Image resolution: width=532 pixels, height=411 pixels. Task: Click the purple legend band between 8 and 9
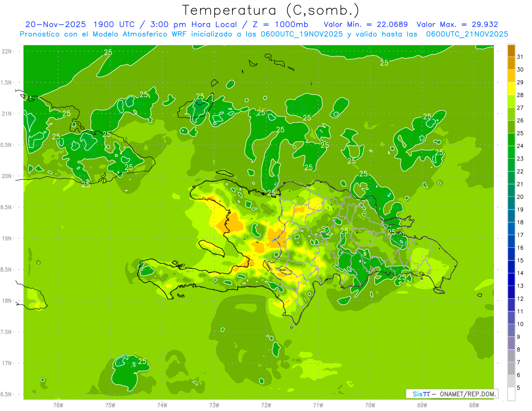coord(511,343)
